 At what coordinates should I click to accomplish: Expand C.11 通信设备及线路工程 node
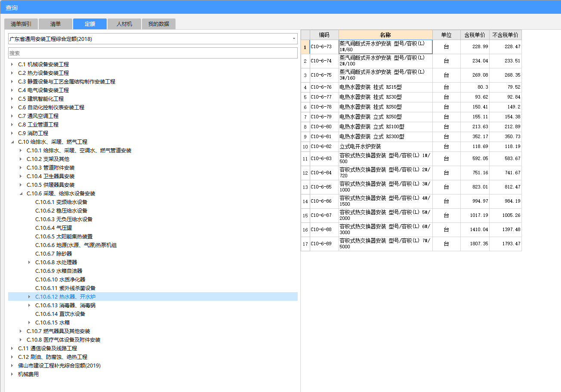[x=12, y=349]
